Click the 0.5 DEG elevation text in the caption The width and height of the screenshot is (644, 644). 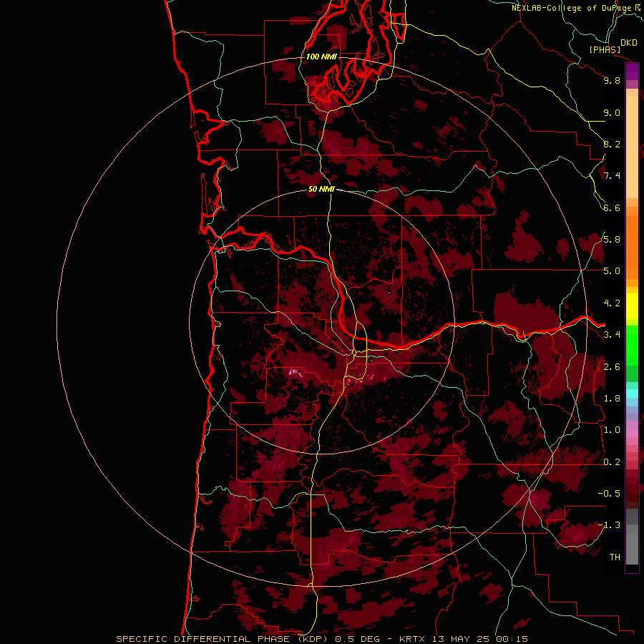click(x=357, y=639)
